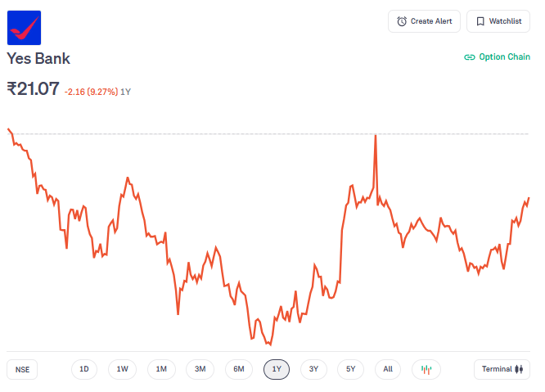Switch chart to 5Y range
This screenshot has height=392, width=545.
(351, 369)
